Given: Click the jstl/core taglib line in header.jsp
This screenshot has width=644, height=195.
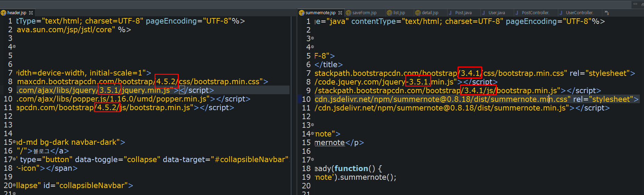Looking at the screenshot, I should (74, 30).
